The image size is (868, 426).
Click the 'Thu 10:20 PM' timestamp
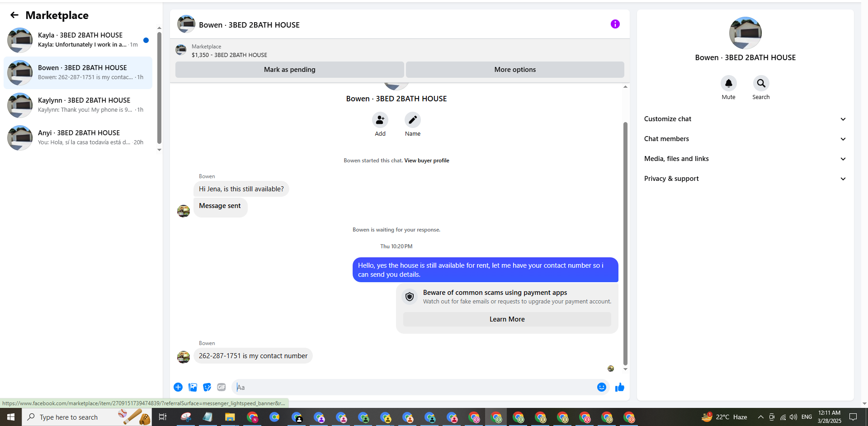click(396, 246)
